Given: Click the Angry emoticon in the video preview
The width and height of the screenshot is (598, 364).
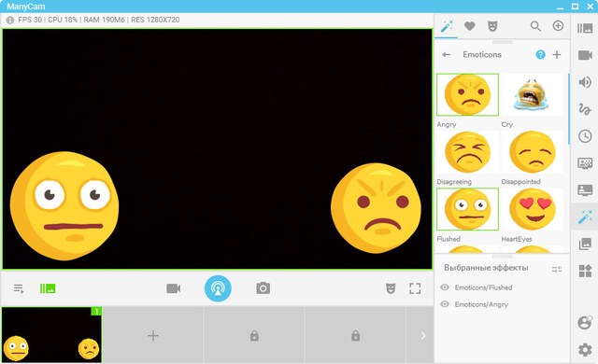Looking at the screenshot, I should tap(376, 208).
